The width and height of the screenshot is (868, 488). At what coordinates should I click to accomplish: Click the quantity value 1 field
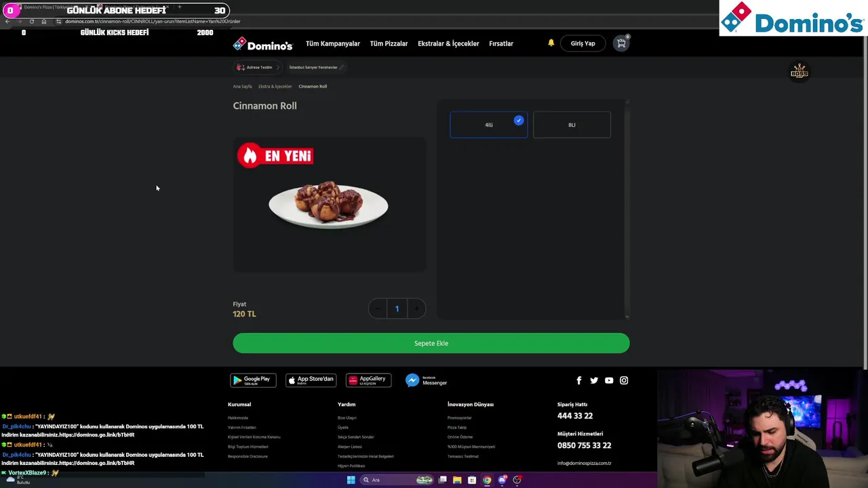point(397,309)
